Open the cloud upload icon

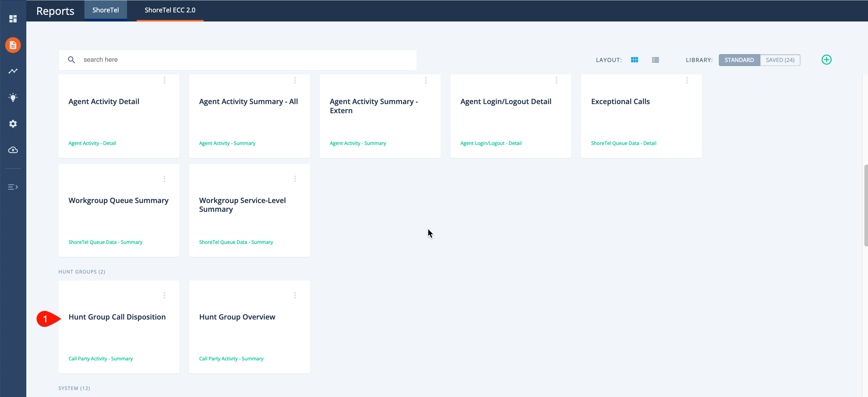coord(13,150)
